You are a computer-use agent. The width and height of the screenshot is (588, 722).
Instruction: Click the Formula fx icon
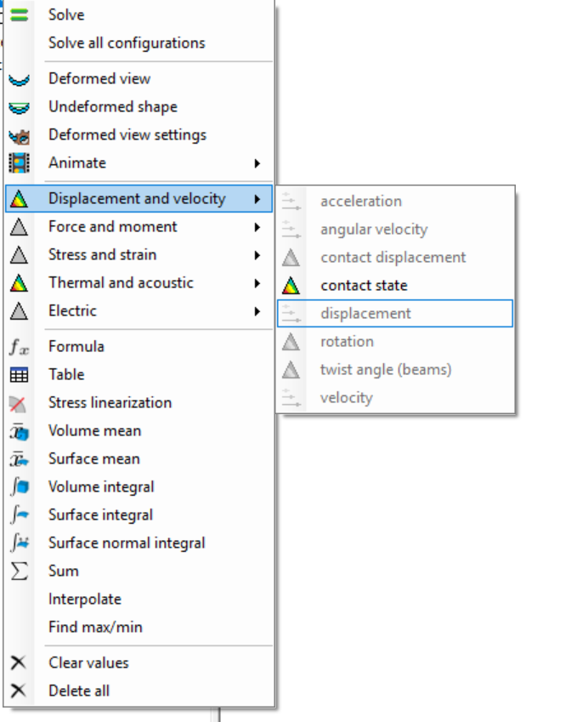tap(19, 347)
